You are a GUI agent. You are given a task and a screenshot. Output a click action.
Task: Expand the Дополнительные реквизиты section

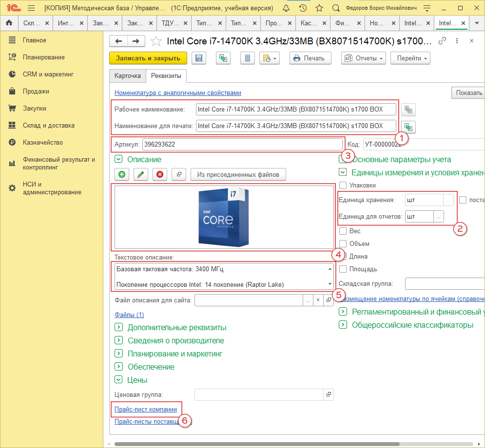click(x=118, y=327)
